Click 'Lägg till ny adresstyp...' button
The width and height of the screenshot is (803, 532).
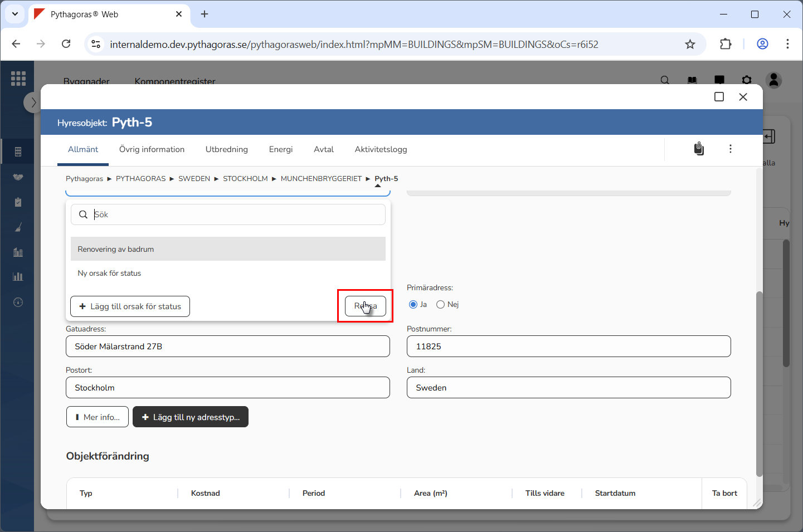(x=191, y=417)
